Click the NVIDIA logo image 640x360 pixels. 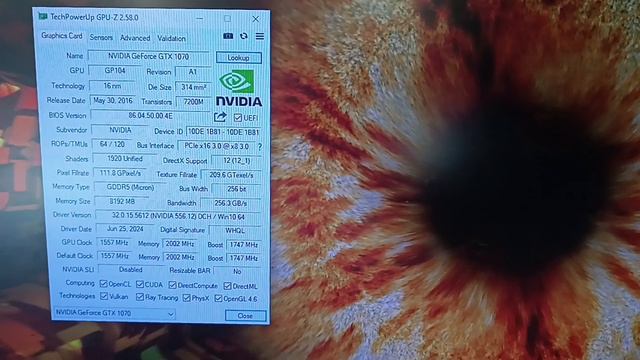coord(238,88)
